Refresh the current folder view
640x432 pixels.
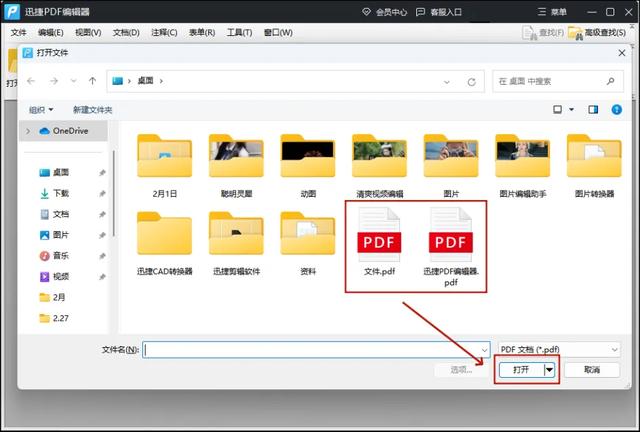(x=471, y=82)
